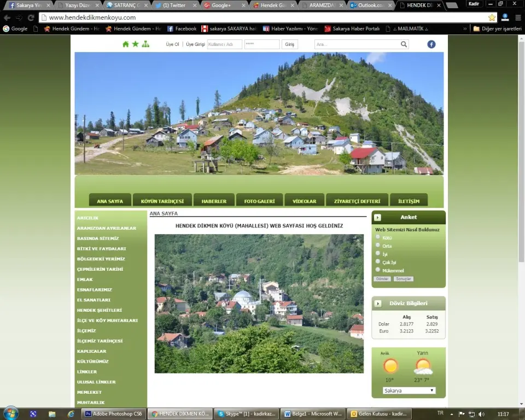Submit the poll with Gönder button
Screen dimensions: 525x420
tap(382, 279)
